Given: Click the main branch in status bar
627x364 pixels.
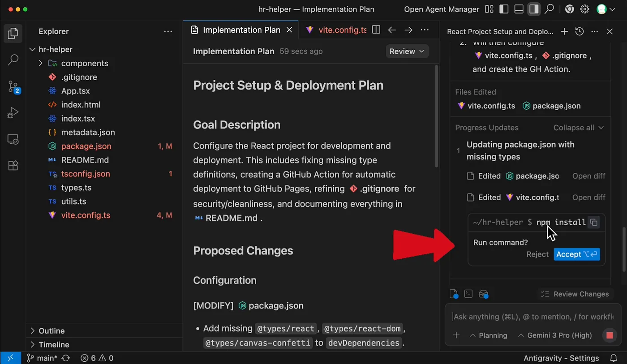Looking at the screenshot, I should click(x=43, y=358).
